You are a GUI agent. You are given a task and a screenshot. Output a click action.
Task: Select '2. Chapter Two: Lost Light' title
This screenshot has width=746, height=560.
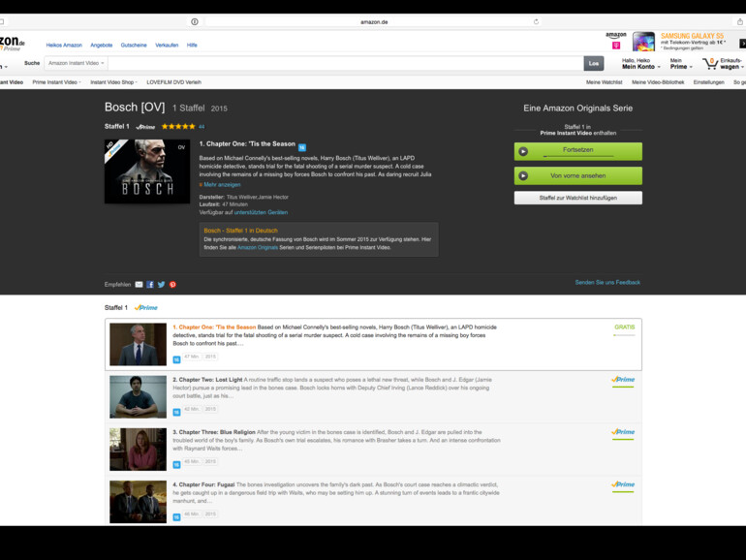click(207, 380)
